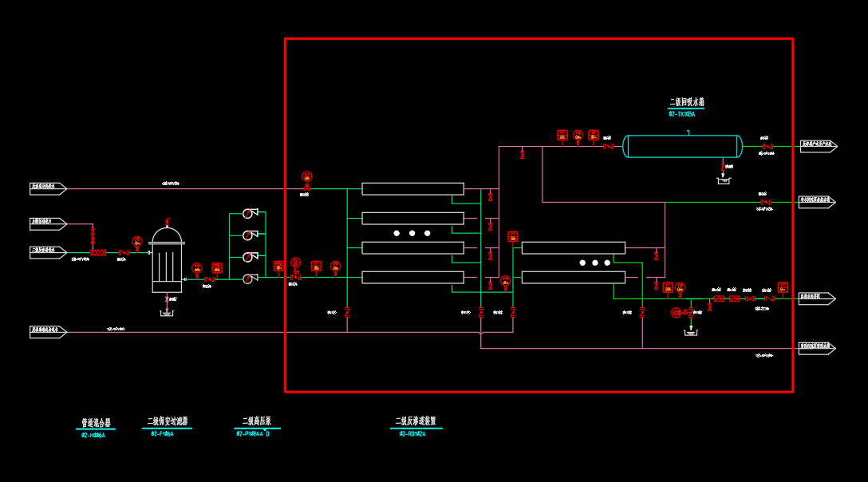Select the topmost membrane vessel in left bank
Viewport: 868px width, 482px height.
pos(412,189)
